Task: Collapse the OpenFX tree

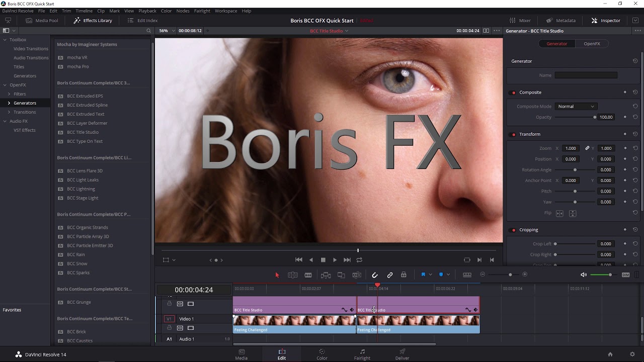Action: pyautogui.click(x=5, y=85)
